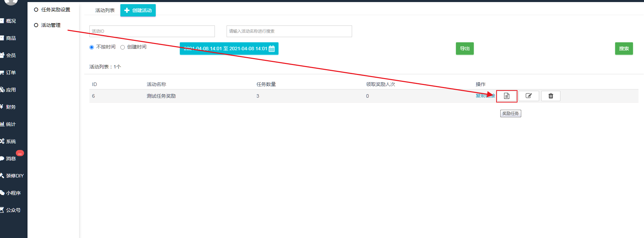Click the 复制链接 link
The width and height of the screenshot is (644, 238).
485,96
